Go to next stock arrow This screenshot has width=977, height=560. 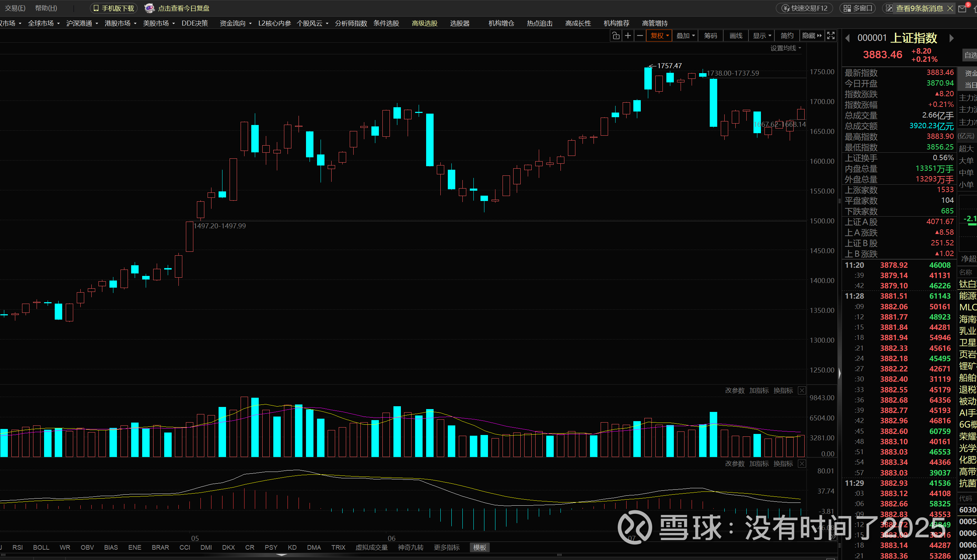[x=951, y=38]
